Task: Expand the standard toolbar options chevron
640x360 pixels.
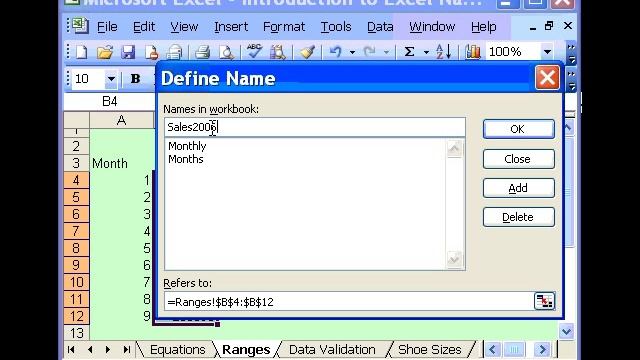Action: (x=571, y=53)
